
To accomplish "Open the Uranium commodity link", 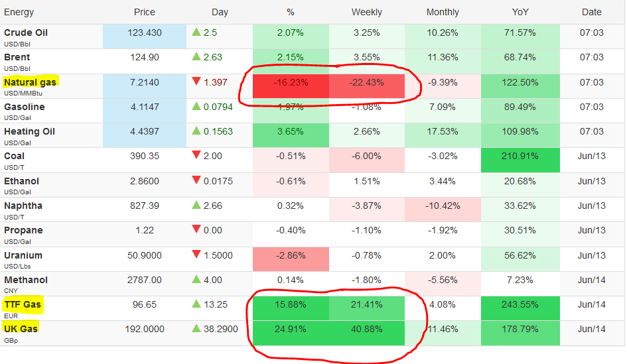I will tap(23, 255).
